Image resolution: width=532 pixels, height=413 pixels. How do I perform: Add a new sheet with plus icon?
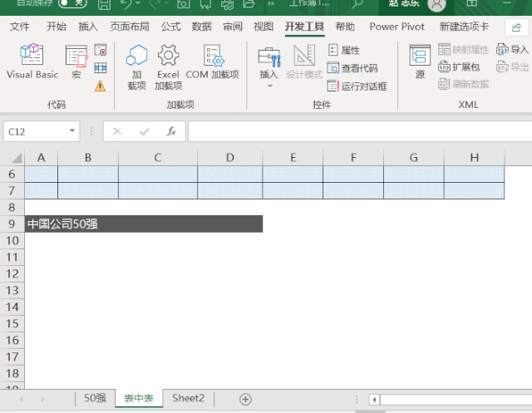(245, 399)
